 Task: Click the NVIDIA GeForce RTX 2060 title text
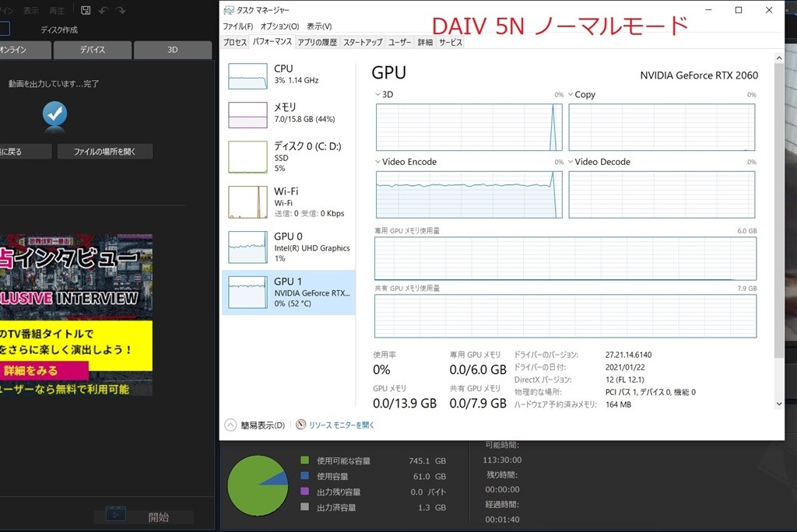699,75
